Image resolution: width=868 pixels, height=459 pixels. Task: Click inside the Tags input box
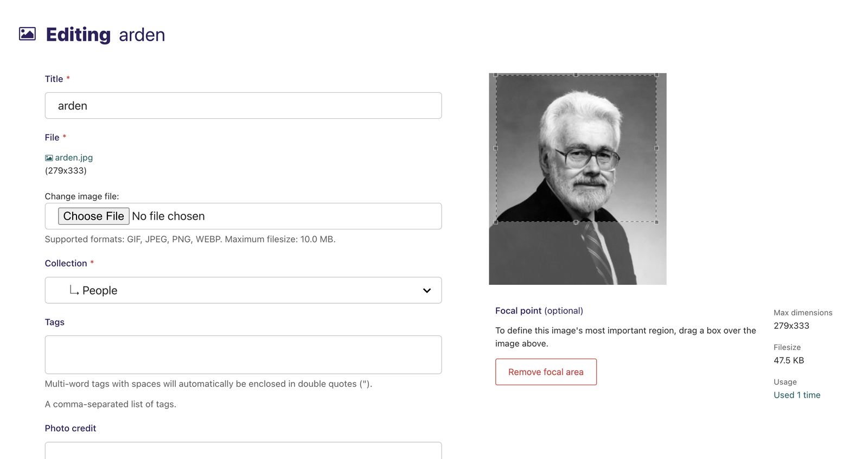click(243, 355)
